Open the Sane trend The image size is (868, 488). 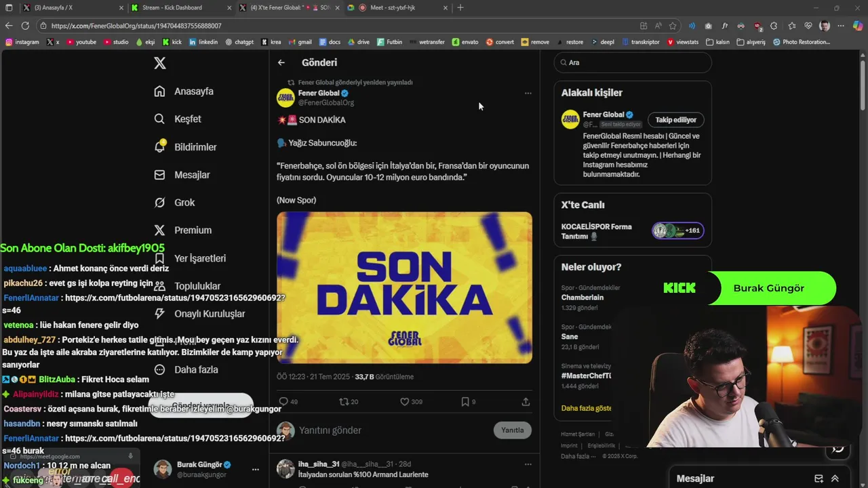[570, 337]
